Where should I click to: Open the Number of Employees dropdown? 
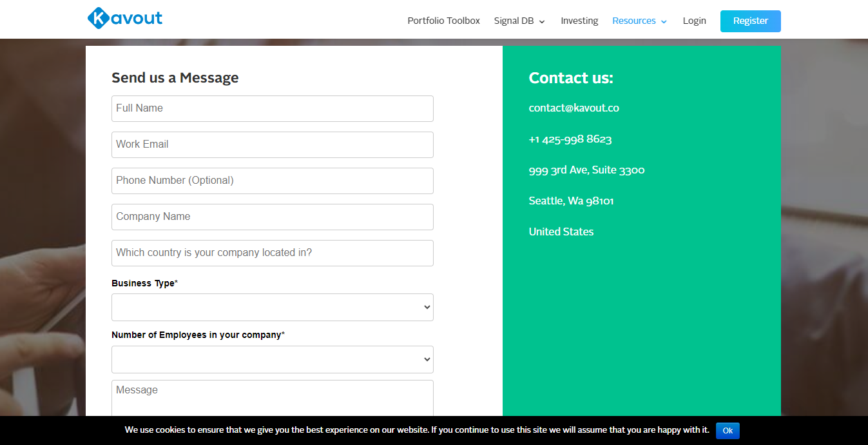[x=273, y=360]
